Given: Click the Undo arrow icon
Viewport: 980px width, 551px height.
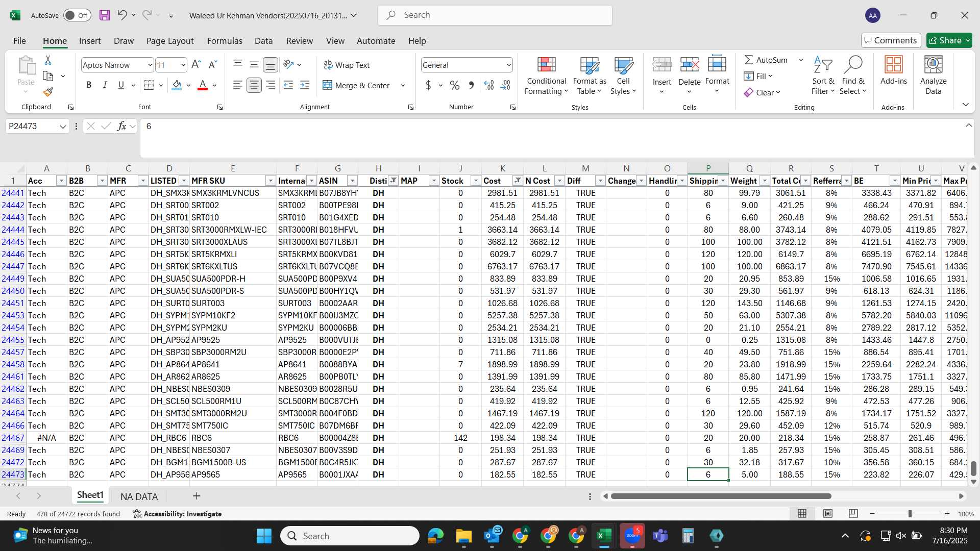Looking at the screenshot, I should point(122,15).
